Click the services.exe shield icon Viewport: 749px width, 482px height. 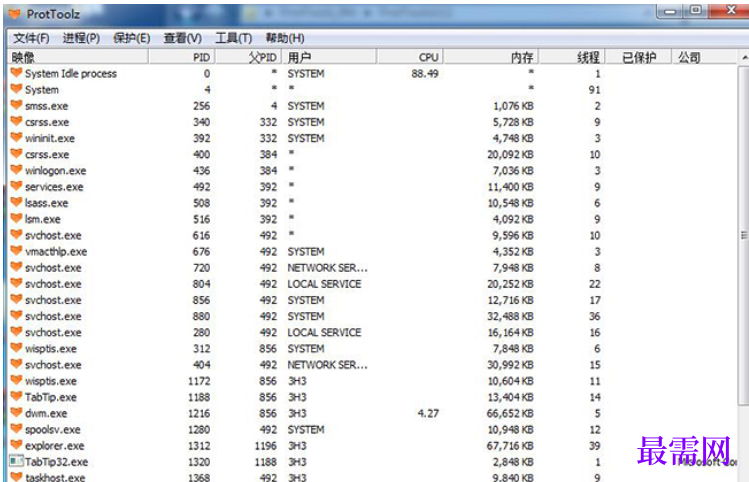(16, 186)
